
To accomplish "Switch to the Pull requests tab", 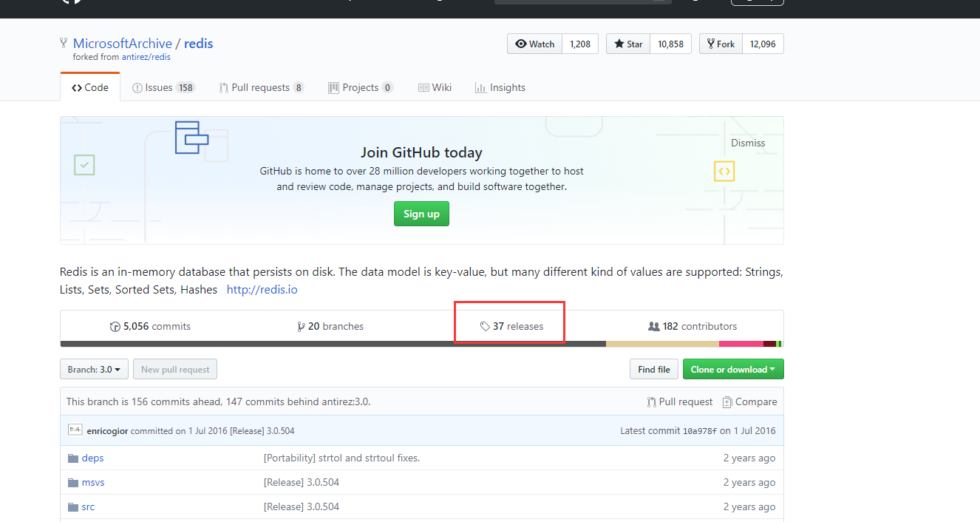I will (262, 87).
